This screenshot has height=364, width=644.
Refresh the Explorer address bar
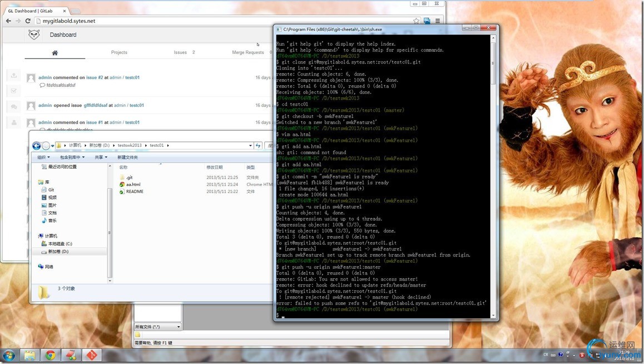tap(258, 145)
